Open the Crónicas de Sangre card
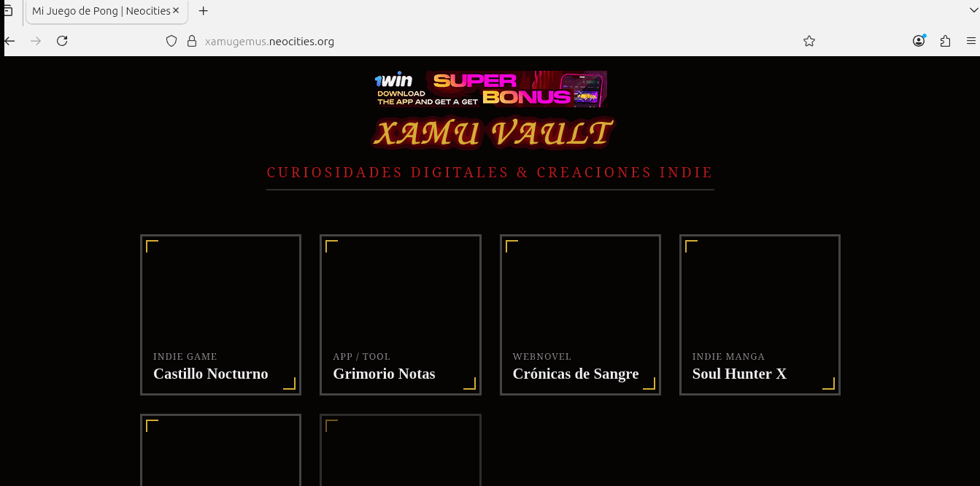Viewport: 980px width, 486px height. [x=580, y=315]
